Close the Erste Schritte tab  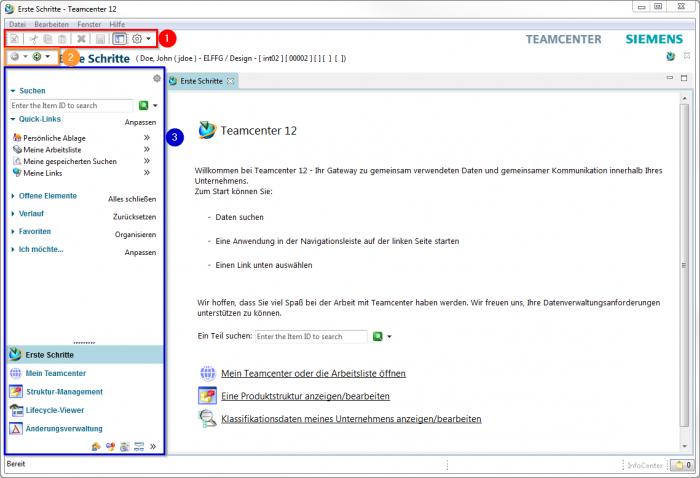click(230, 81)
